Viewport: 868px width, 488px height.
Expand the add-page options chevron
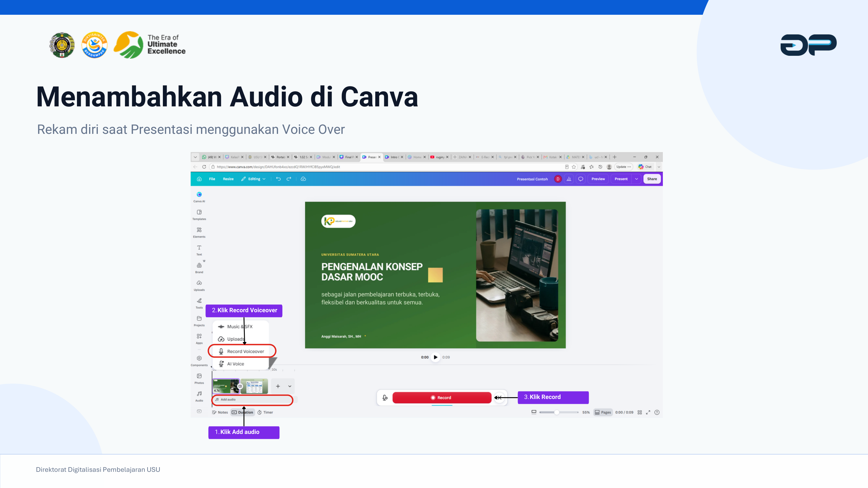click(x=289, y=386)
